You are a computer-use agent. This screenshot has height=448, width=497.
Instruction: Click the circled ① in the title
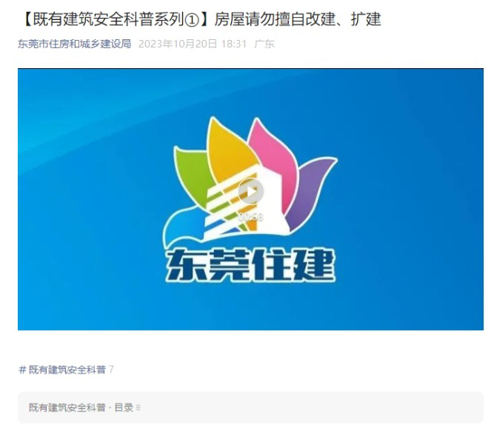pyautogui.click(x=191, y=20)
